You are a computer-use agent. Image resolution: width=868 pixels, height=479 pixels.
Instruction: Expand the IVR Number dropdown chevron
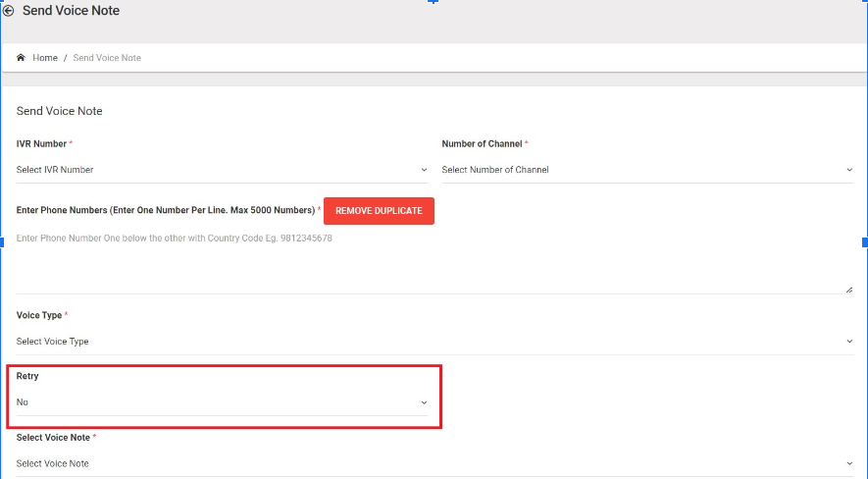point(424,170)
